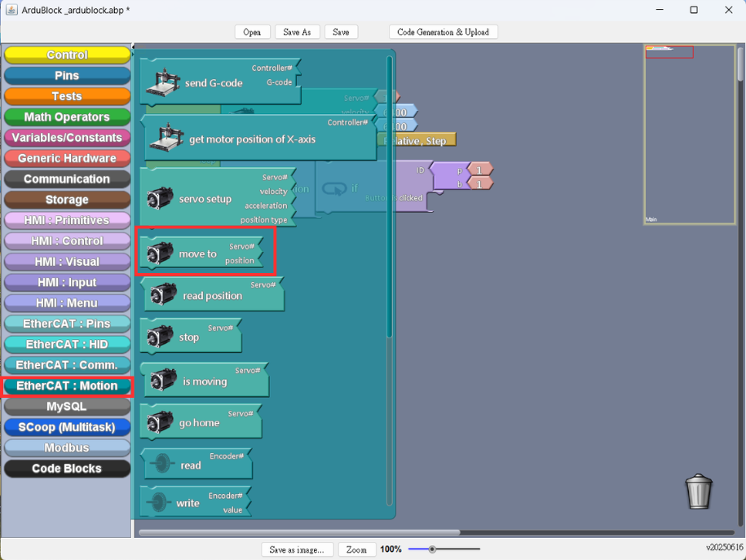The height and width of the screenshot is (560, 746).
Task: Expand the Modbus block drawer
Action: pos(67,448)
